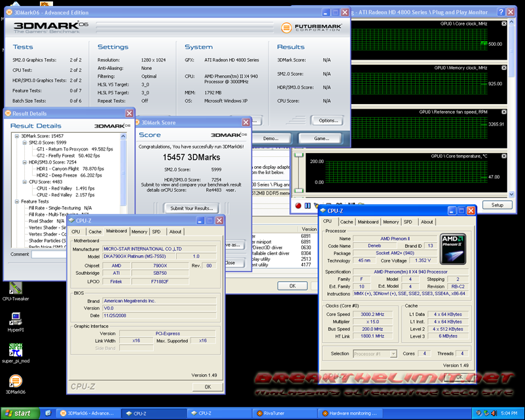Viewport: 525px width, 420px height.
Task: Switch to CPU tab in the Mainboard CPU-Z window
Action: coord(76,232)
